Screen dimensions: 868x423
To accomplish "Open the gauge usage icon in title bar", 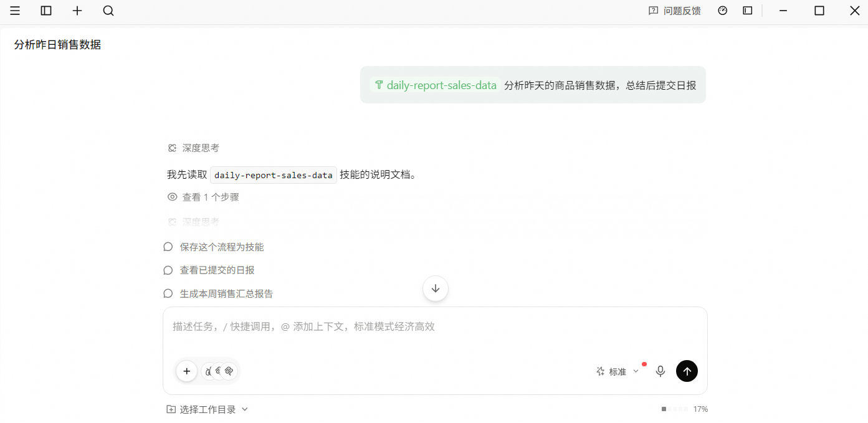I will (x=723, y=11).
